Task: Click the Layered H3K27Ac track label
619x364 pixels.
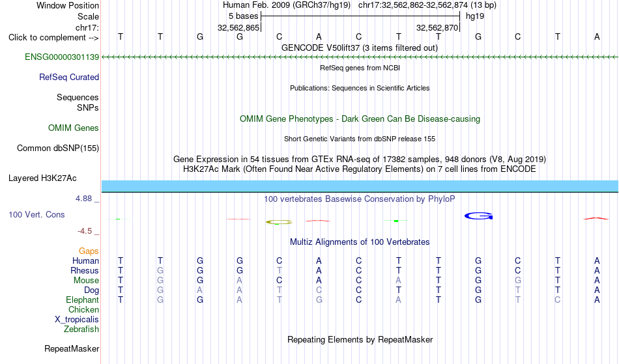Action: click(x=42, y=178)
